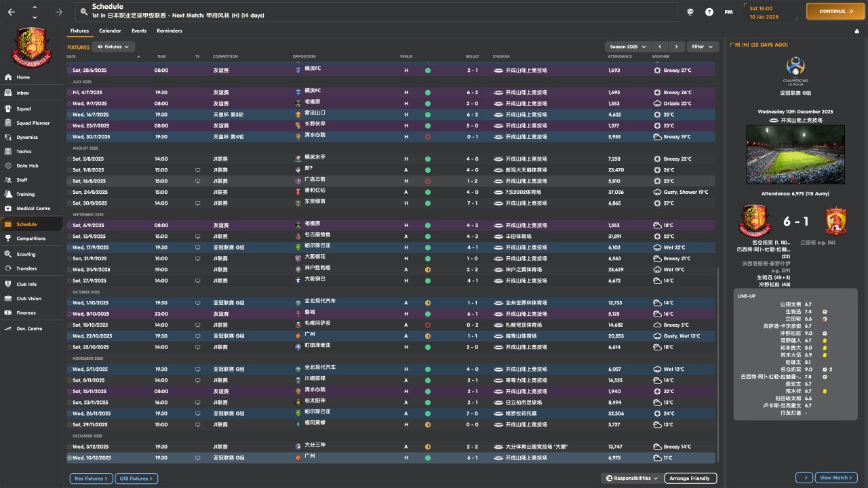This screenshot has width=868, height=488.
Task: Open the Medical Centre page
Action: pos(33,208)
